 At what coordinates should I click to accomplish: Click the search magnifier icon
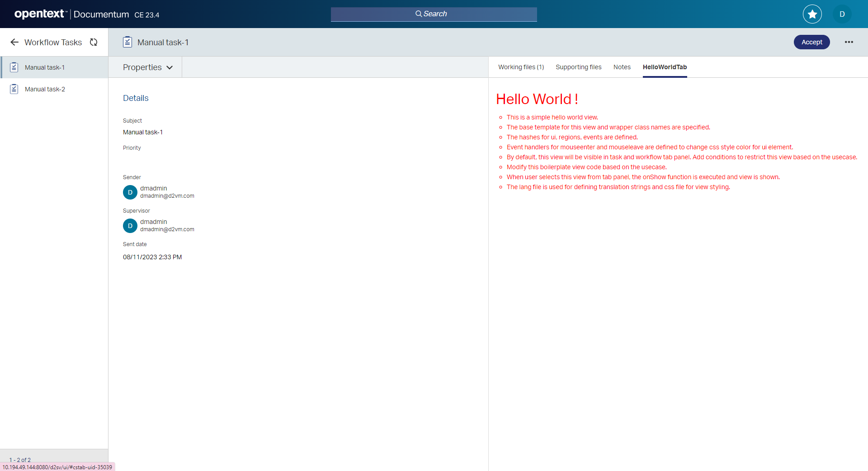click(419, 14)
